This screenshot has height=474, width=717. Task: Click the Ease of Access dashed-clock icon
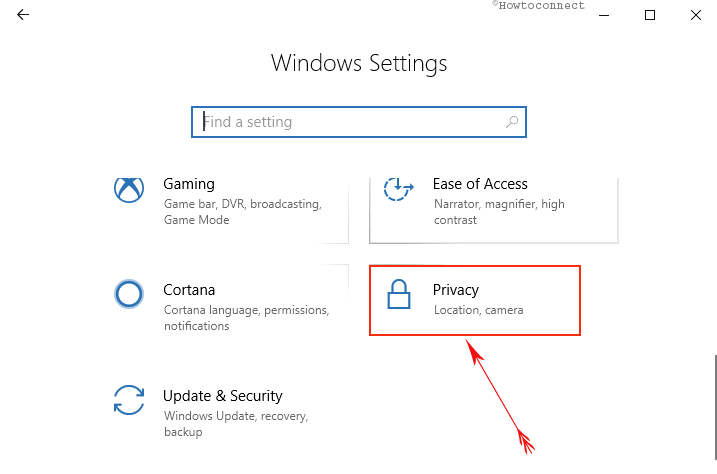click(398, 188)
